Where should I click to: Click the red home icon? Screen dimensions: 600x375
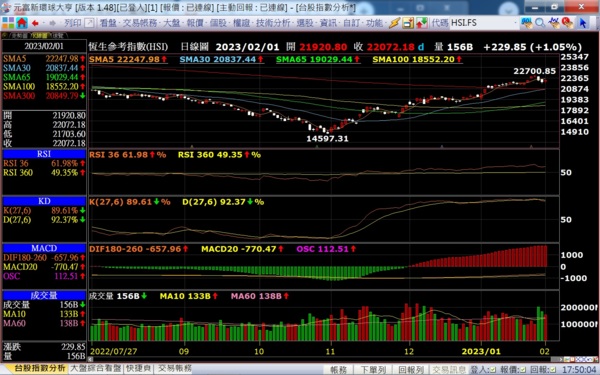pos(22,23)
